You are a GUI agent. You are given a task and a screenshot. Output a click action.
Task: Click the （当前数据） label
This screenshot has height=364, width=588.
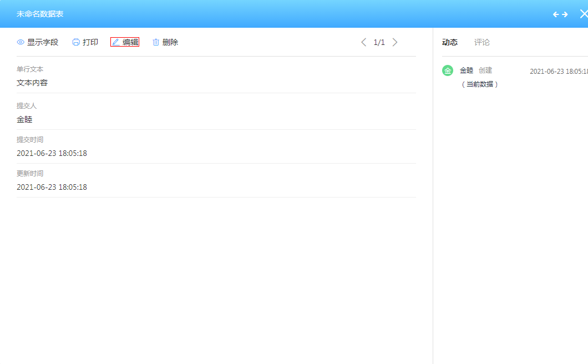[480, 84]
